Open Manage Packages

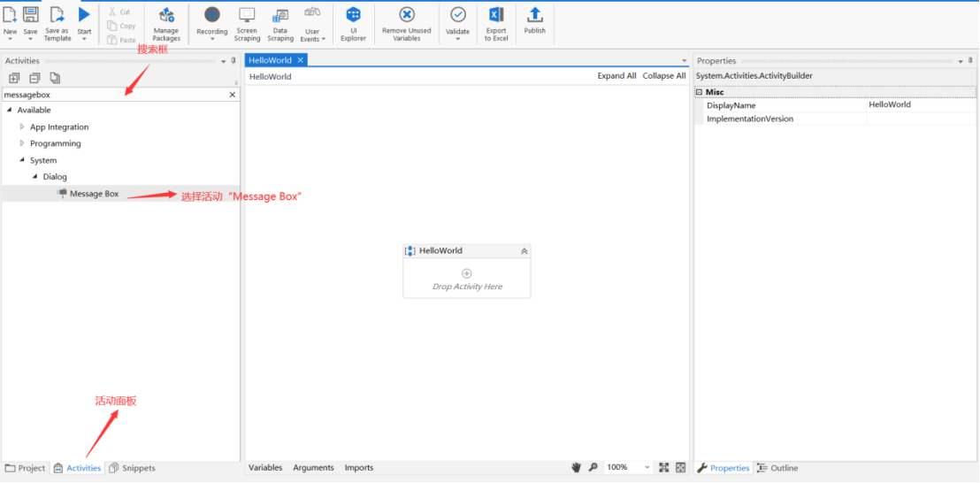[166, 25]
